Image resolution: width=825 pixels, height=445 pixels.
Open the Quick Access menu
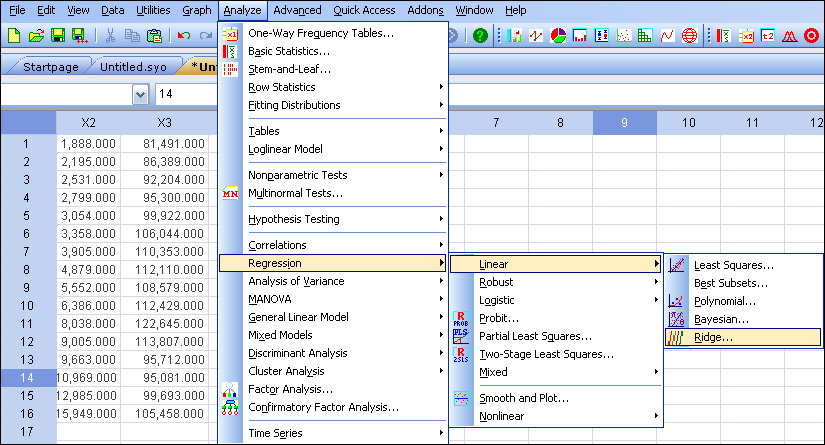coord(364,10)
